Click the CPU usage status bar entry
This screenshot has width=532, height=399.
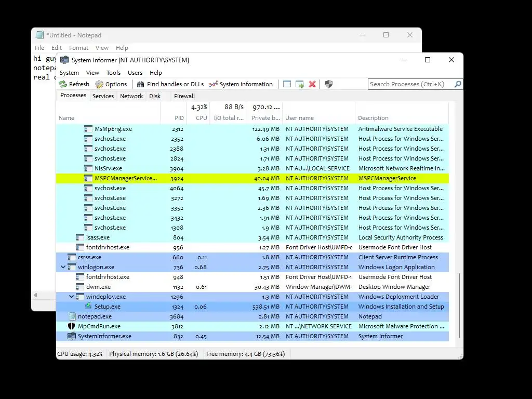coord(80,354)
